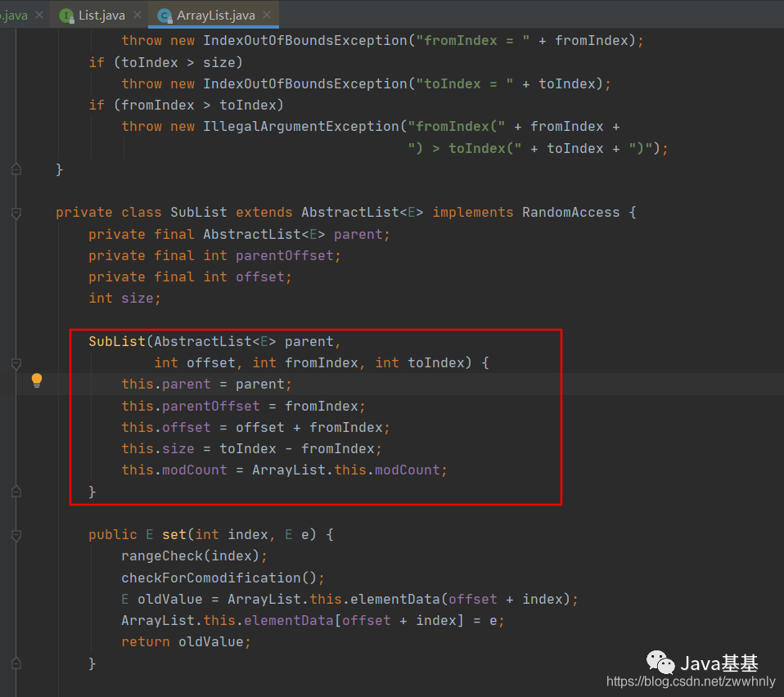The image size is (784, 697).
Task: Click 'class' in the 'private class SubList' line
Action: tap(142, 213)
